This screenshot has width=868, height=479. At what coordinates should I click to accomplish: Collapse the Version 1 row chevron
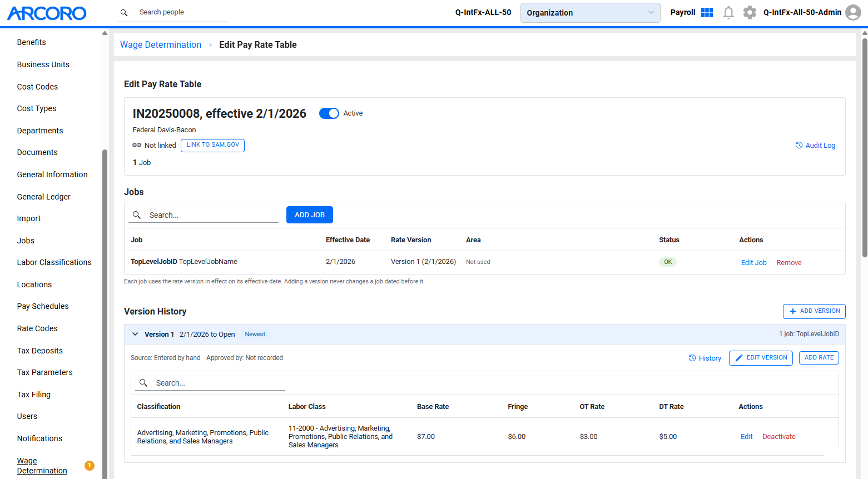(135, 334)
